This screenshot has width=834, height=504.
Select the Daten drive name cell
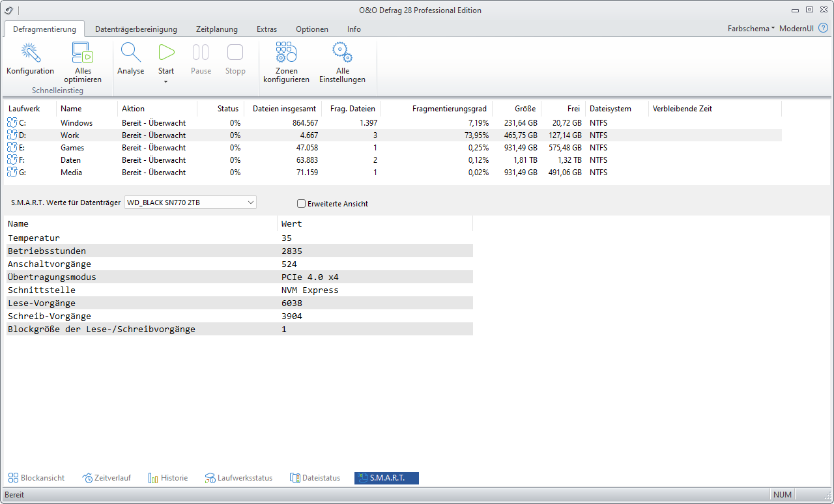pos(71,160)
